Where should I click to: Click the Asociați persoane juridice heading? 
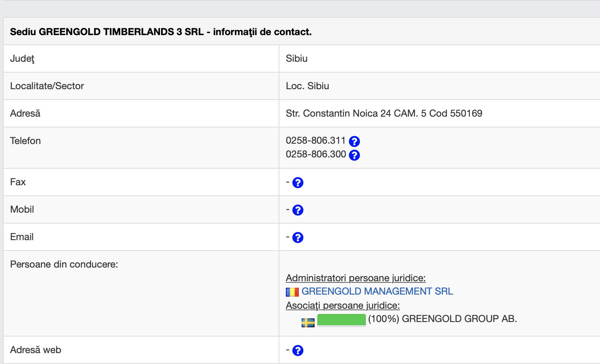pyautogui.click(x=342, y=305)
